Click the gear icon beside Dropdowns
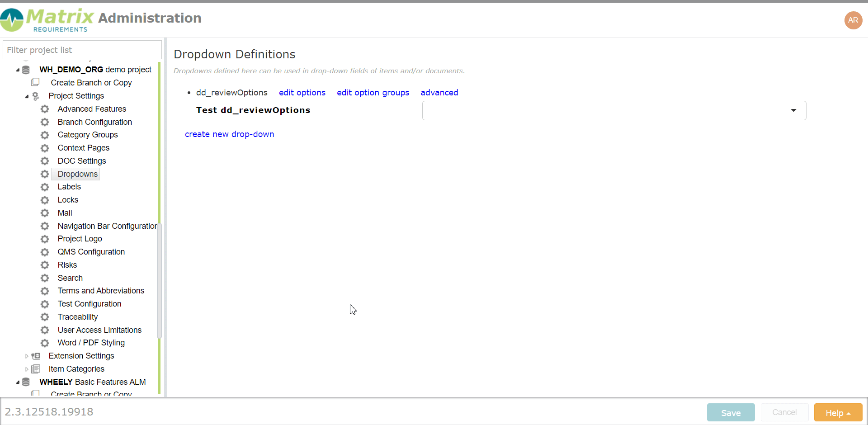Screen dimensions: 868x425 coord(45,174)
